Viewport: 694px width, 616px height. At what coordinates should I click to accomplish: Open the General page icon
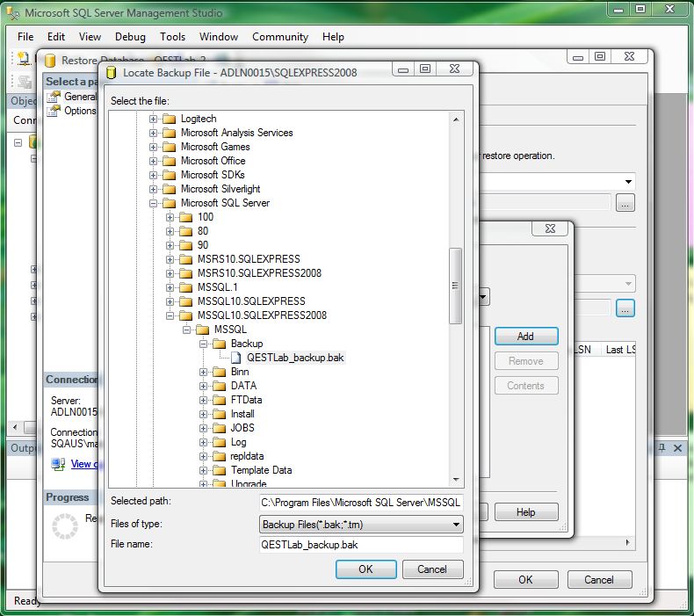54,97
